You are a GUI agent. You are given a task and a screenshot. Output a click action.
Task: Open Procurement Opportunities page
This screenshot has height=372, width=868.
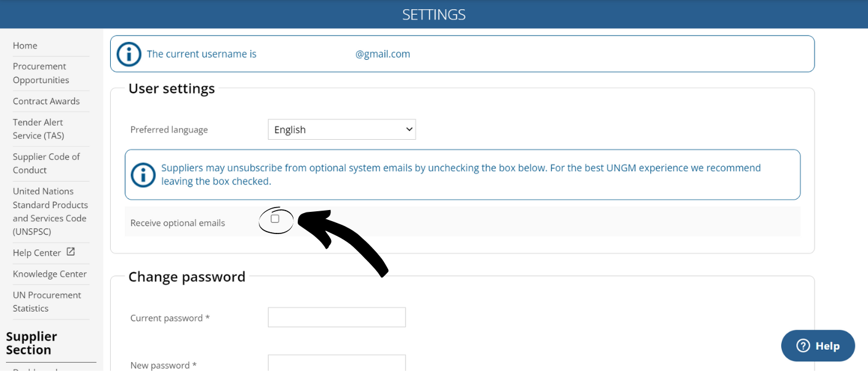click(41, 73)
